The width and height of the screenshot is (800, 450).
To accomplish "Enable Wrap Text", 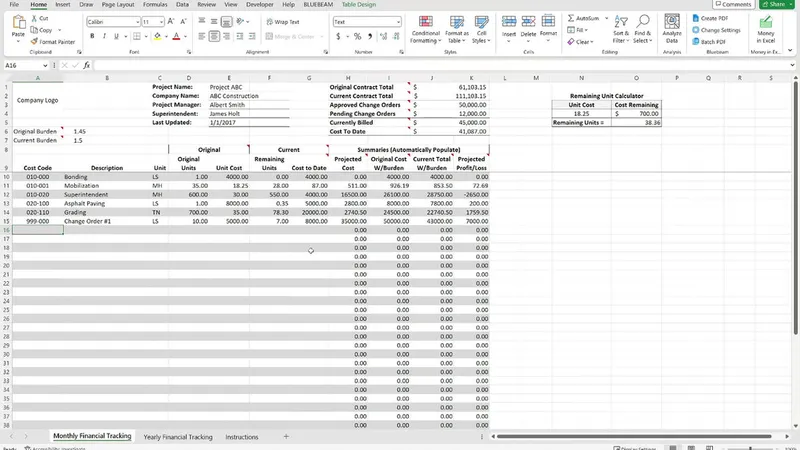I will 283,22.
